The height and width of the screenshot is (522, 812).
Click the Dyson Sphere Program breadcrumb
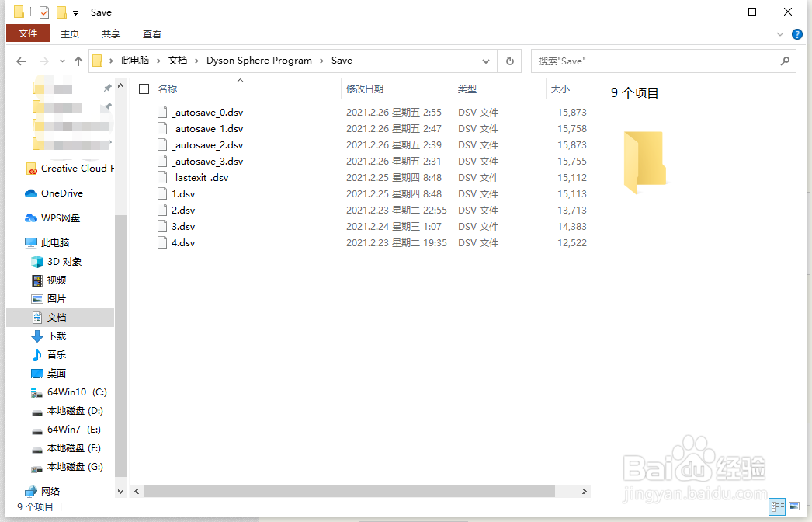pos(259,61)
